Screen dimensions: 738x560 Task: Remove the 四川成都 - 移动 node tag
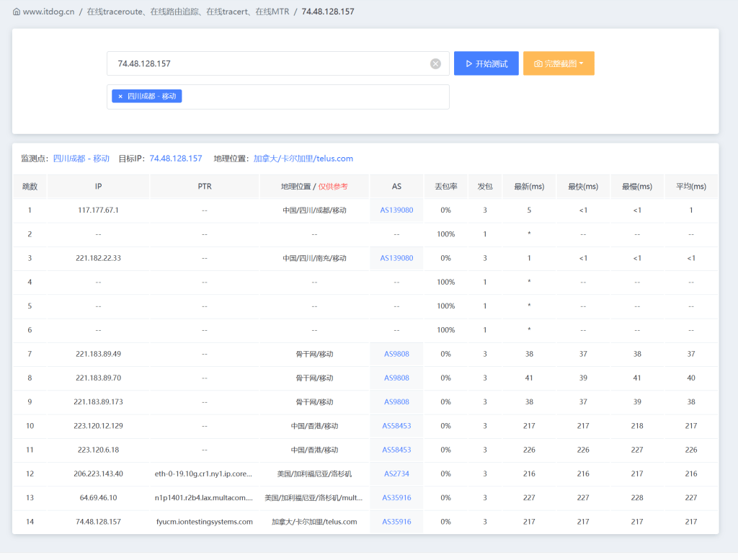point(120,96)
